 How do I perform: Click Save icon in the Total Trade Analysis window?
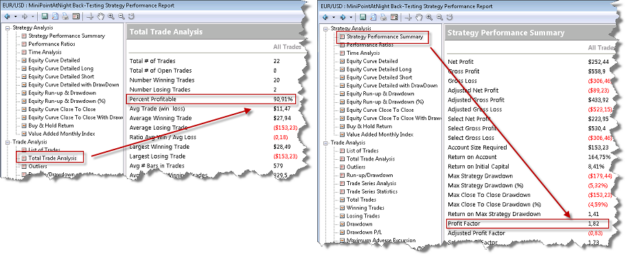pos(45,16)
